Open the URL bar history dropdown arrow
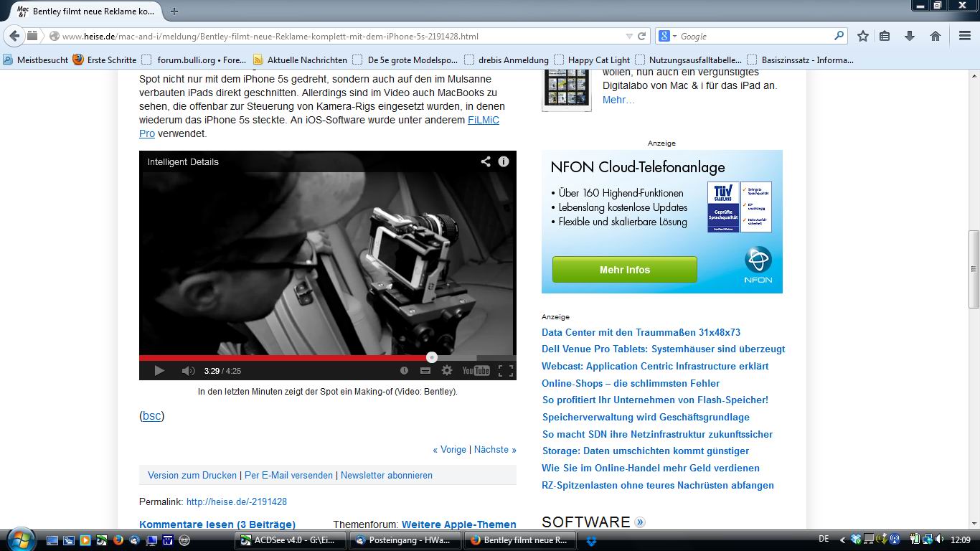This screenshot has width=980, height=551. click(629, 36)
